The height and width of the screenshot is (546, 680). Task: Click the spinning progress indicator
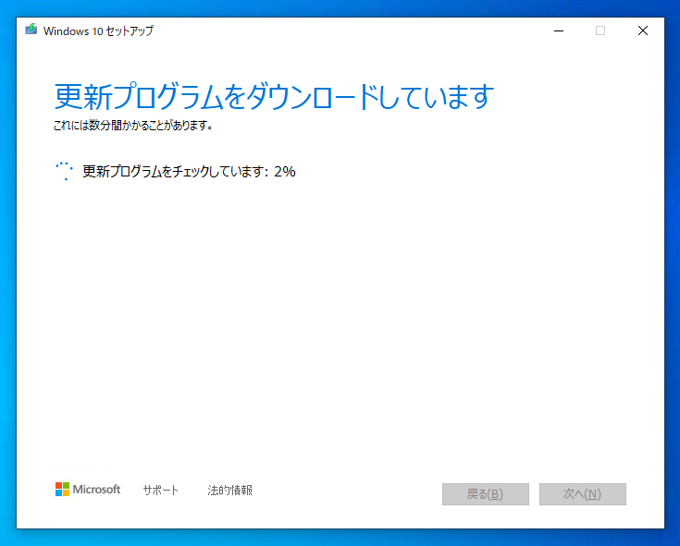[x=64, y=171]
